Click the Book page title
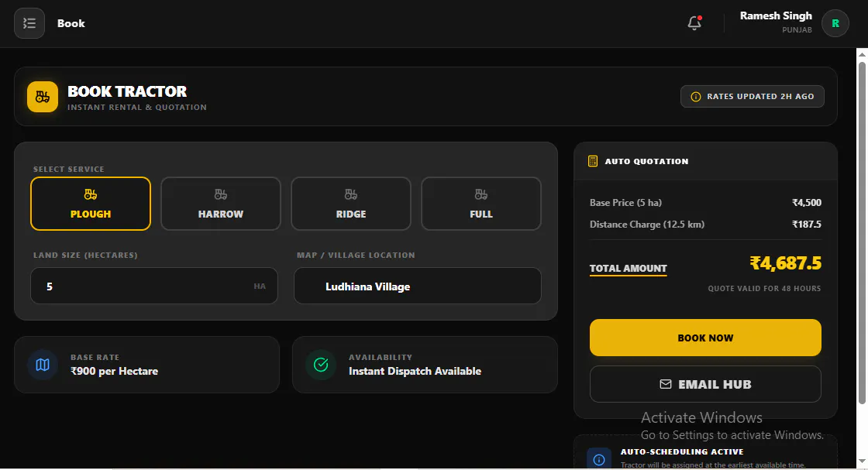This screenshot has height=470, width=868. point(71,23)
